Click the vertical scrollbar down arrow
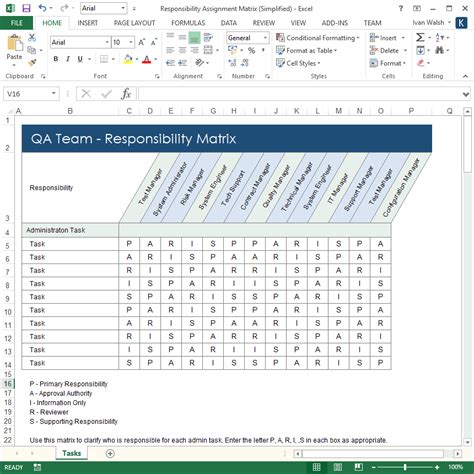This screenshot has width=474, height=474. point(467,442)
